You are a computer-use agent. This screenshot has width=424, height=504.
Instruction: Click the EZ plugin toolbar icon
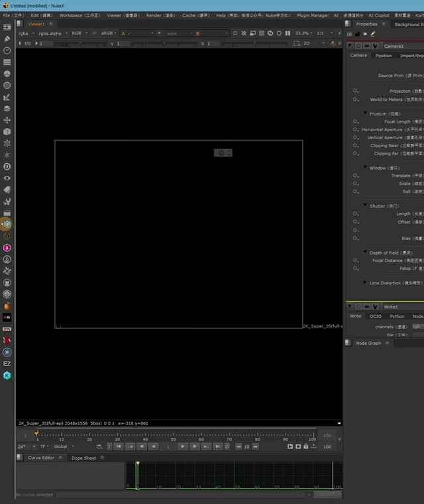point(7,363)
